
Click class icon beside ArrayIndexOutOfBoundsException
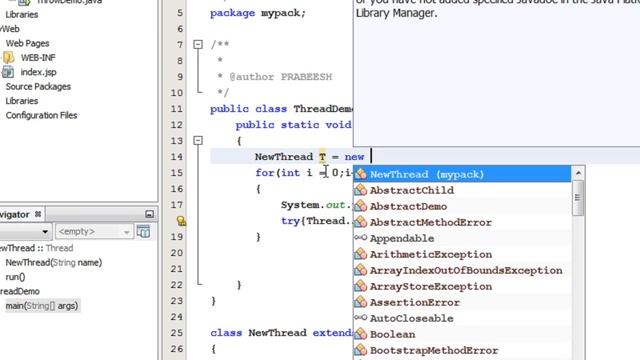361,270
